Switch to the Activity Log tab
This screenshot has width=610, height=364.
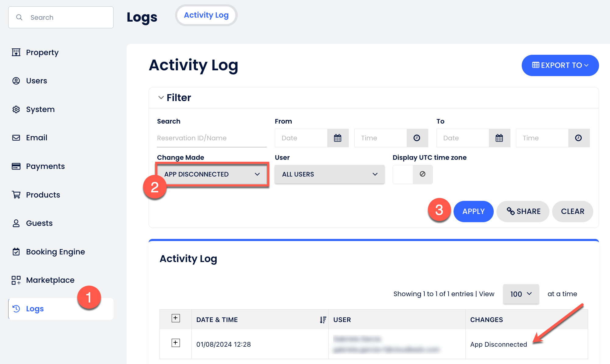[x=206, y=15]
